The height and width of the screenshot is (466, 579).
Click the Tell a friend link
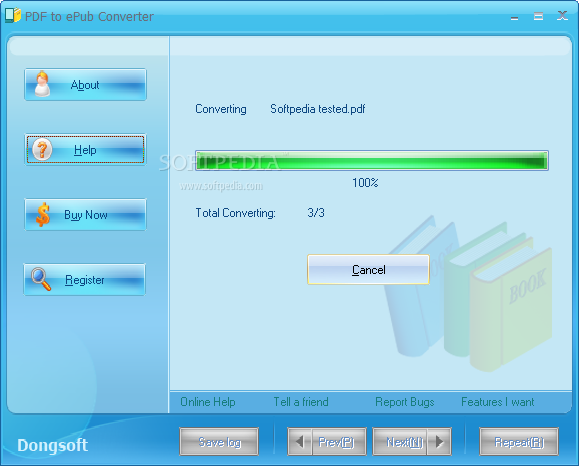point(301,402)
